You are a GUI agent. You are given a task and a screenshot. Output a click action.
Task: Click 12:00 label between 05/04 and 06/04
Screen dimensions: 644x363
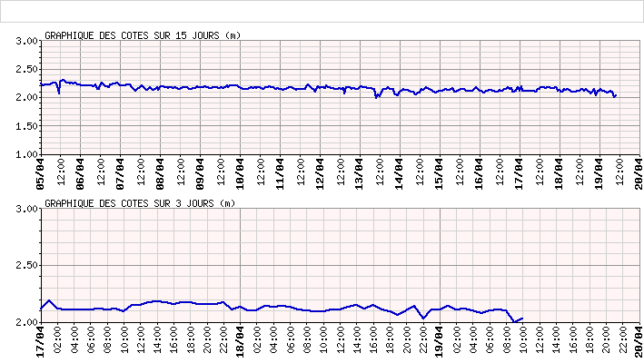point(60,172)
